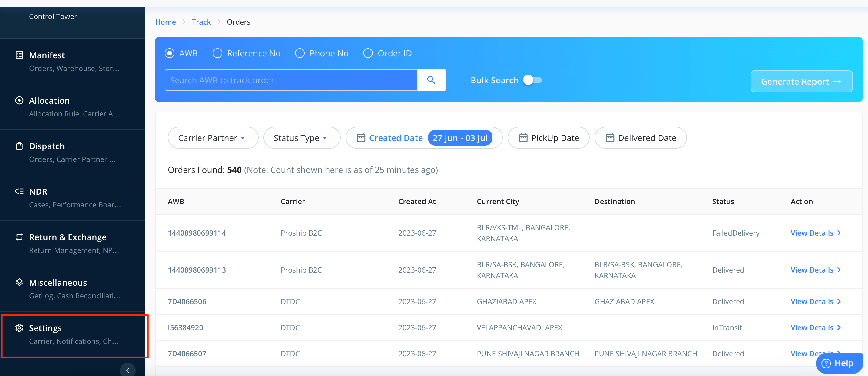This screenshot has width=868, height=376.
Task: Enable the Bulk Search toggle
Action: (532, 80)
